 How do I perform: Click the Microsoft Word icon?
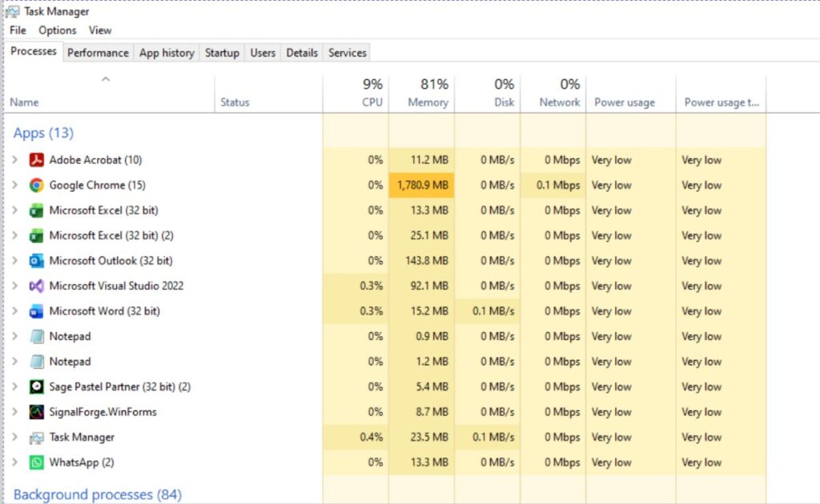coord(36,311)
